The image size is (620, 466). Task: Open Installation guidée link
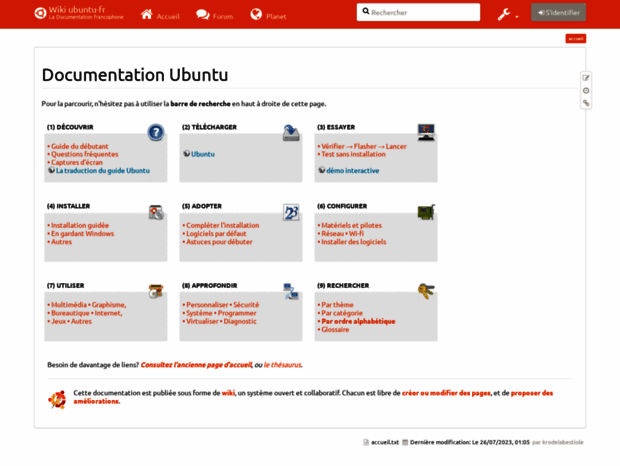click(80, 225)
